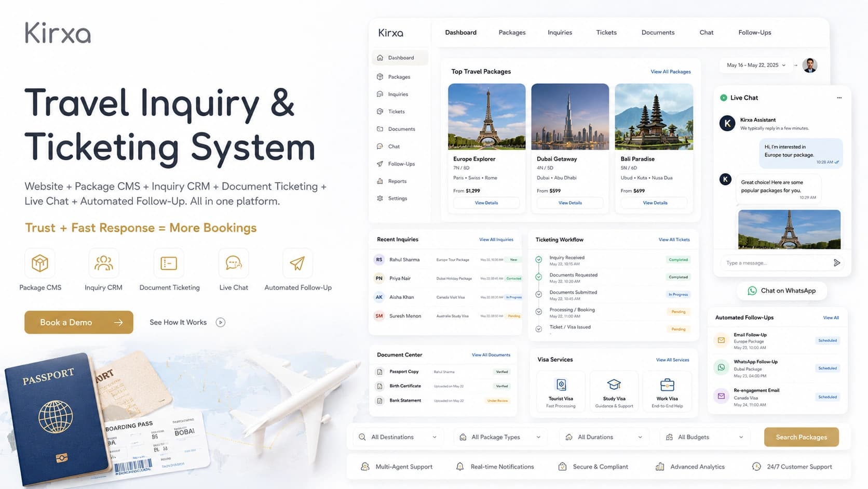The image size is (868, 489).
Task: Click the Live Chat feature icon
Action: coord(234,263)
